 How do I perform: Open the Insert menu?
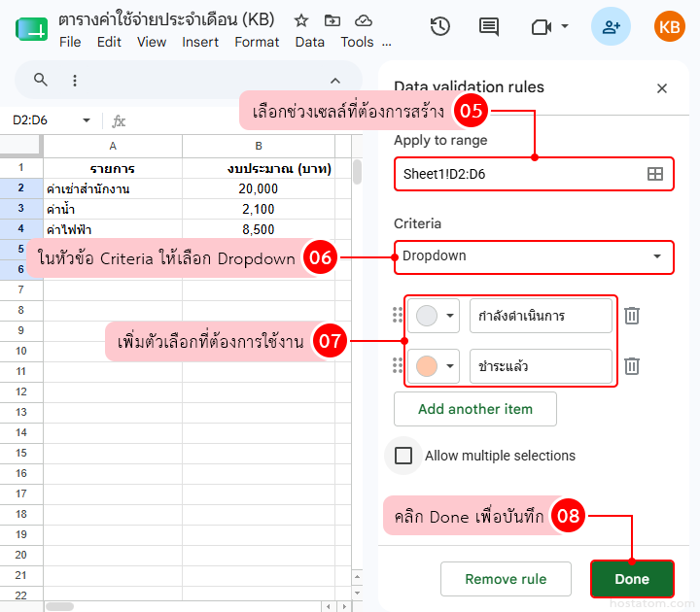[x=200, y=42]
